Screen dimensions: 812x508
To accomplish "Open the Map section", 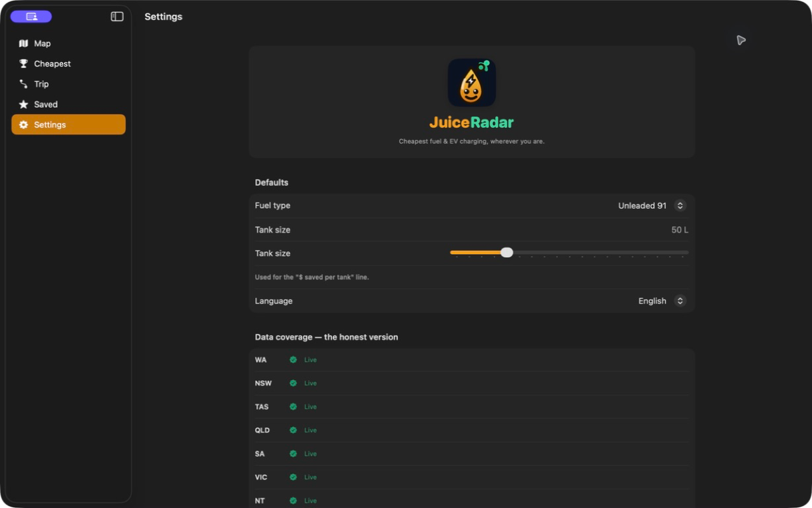I will click(x=69, y=44).
